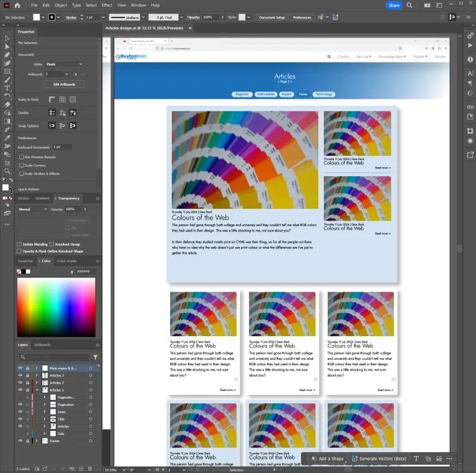The width and height of the screenshot is (476, 473).
Task: Open the blend mode dropdown set to Normal
Action: point(33,209)
